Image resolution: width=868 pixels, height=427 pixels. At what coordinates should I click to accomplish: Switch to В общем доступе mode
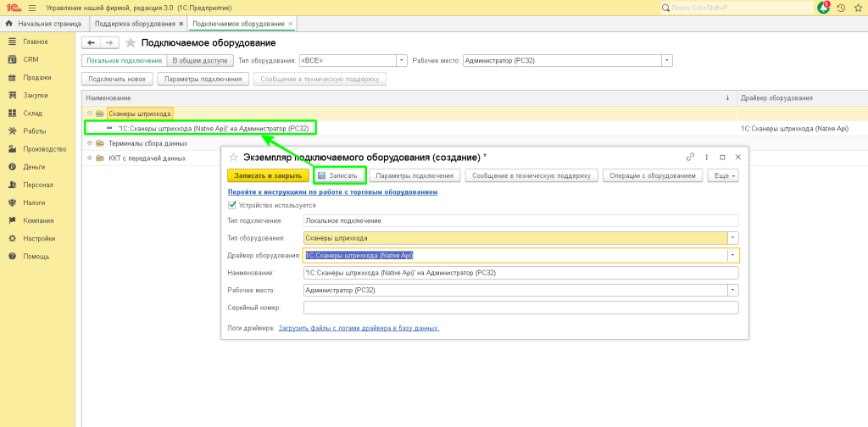click(199, 61)
